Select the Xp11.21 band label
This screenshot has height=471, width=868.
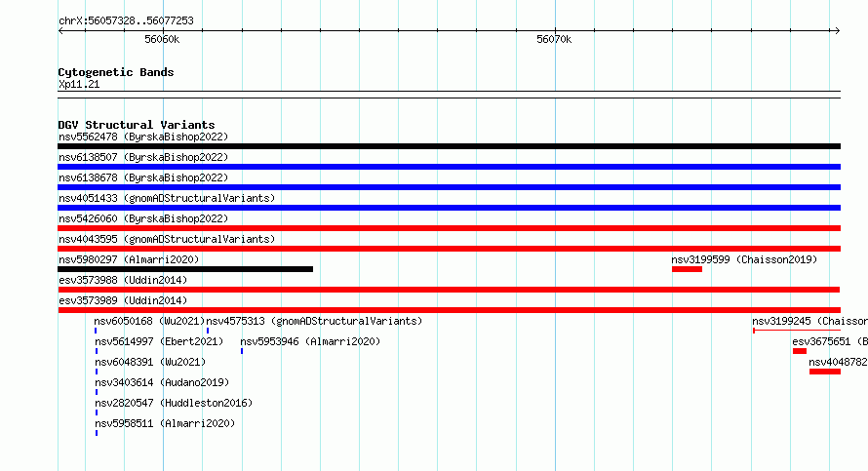click(x=79, y=84)
